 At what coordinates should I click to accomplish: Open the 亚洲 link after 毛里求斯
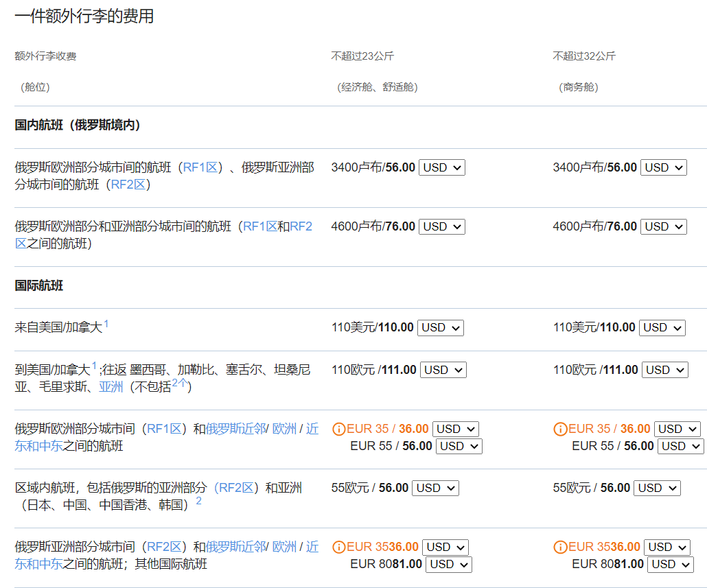pyautogui.click(x=111, y=387)
